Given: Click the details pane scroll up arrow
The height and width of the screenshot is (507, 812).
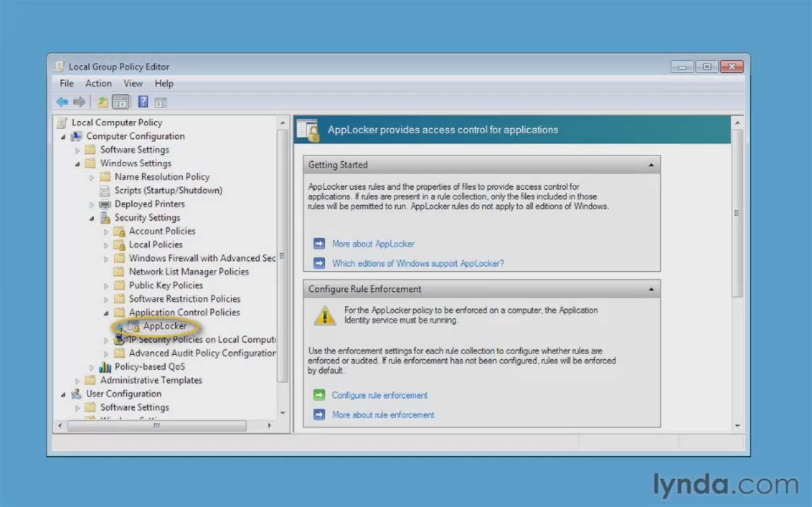Looking at the screenshot, I should (737, 122).
